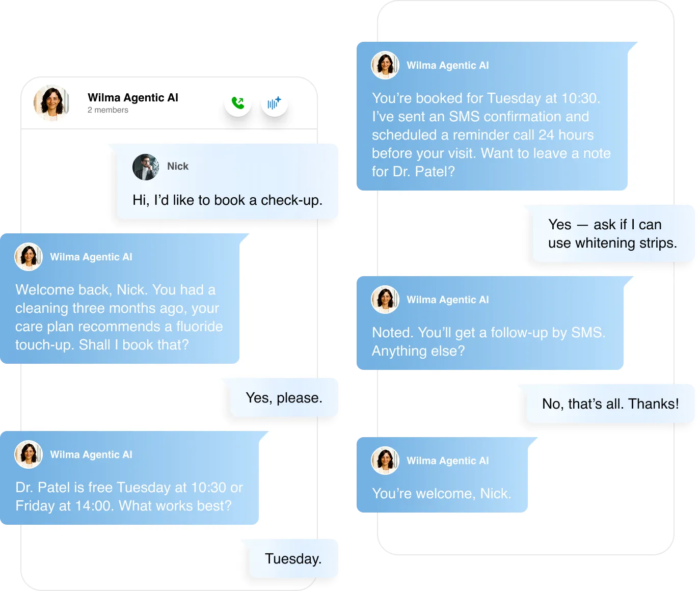Click Nick's avatar in his first message
Screen dimensions: 700x591
146,167
